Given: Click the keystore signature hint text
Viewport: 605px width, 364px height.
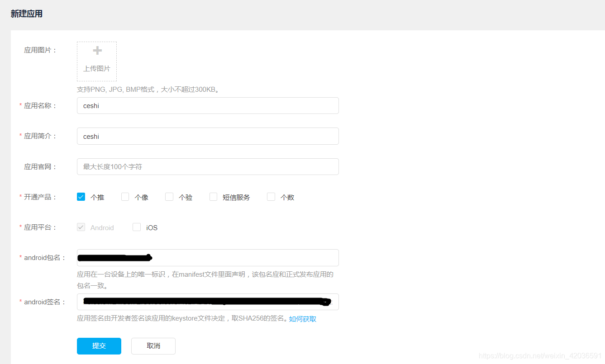Looking at the screenshot, I should tap(182, 319).
